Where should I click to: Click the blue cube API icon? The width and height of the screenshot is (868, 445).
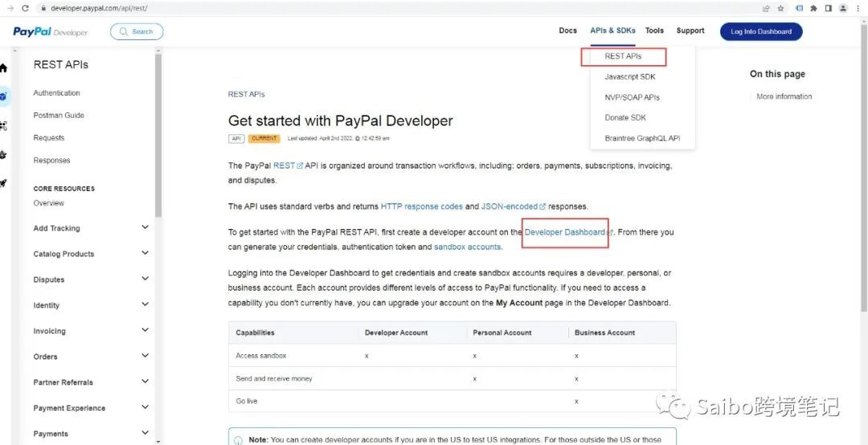coord(4,96)
